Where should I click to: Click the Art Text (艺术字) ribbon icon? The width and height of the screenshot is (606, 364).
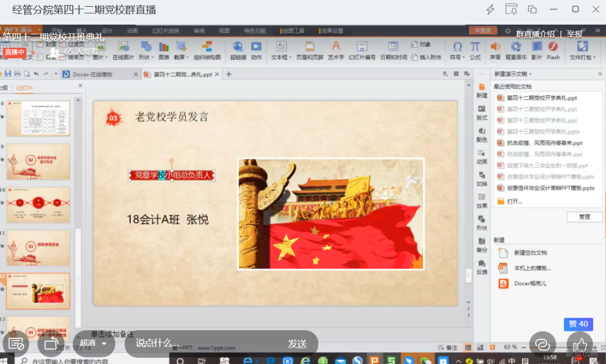(x=336, y=50)
